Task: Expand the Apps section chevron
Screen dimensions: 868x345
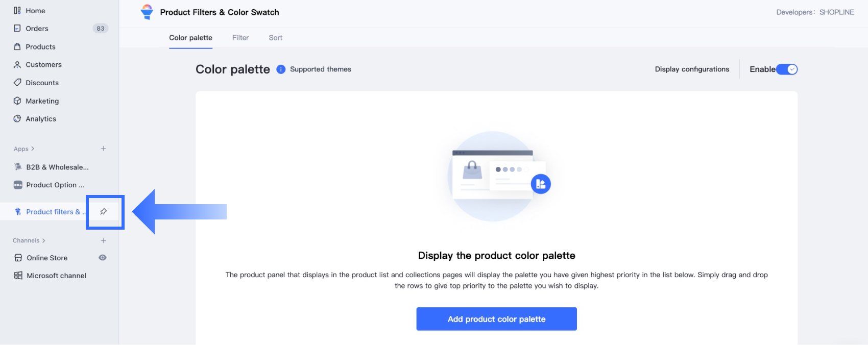Action: tap(33, 149)
